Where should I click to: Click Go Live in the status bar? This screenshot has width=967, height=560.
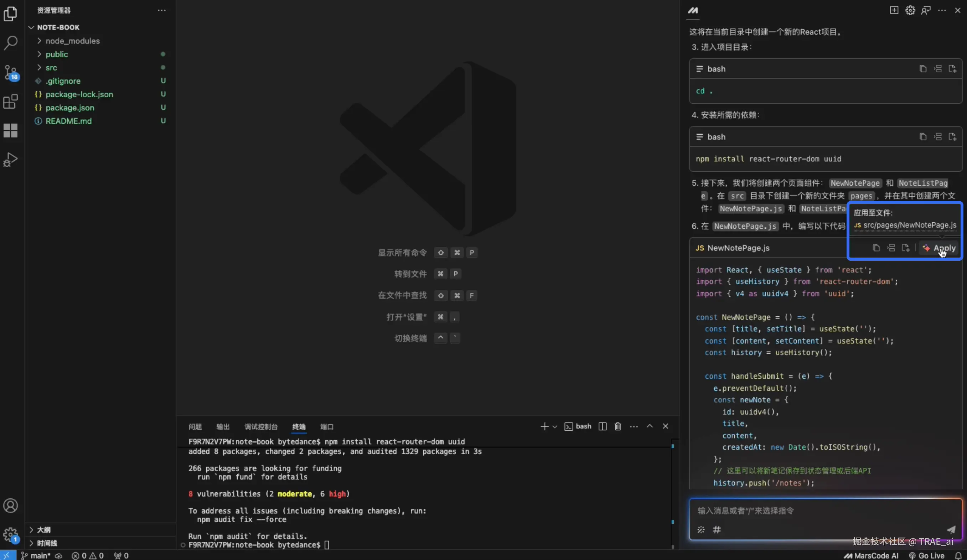click(927, 555)
